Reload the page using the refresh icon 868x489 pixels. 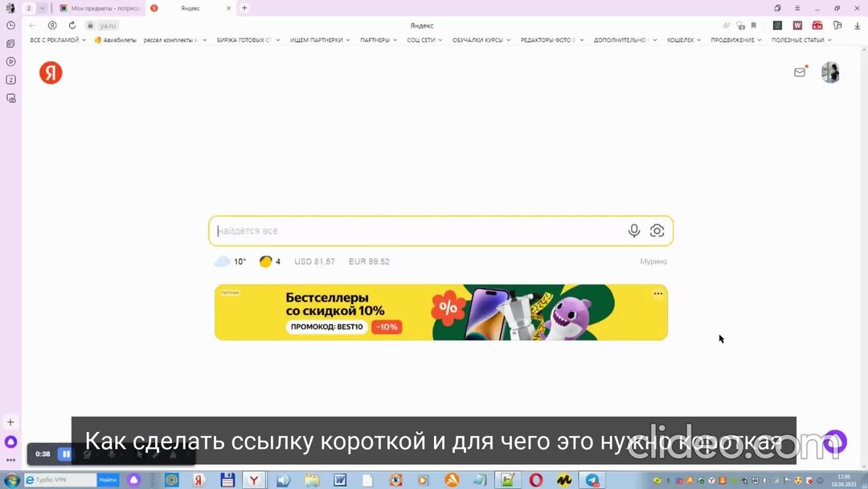point(74,25)
